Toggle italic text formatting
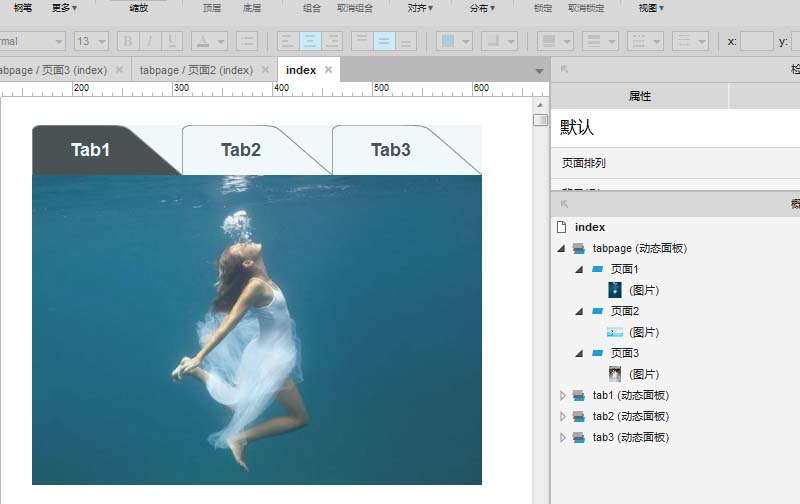The width and height of the screenshot is (800, 504). pos(150,41)
